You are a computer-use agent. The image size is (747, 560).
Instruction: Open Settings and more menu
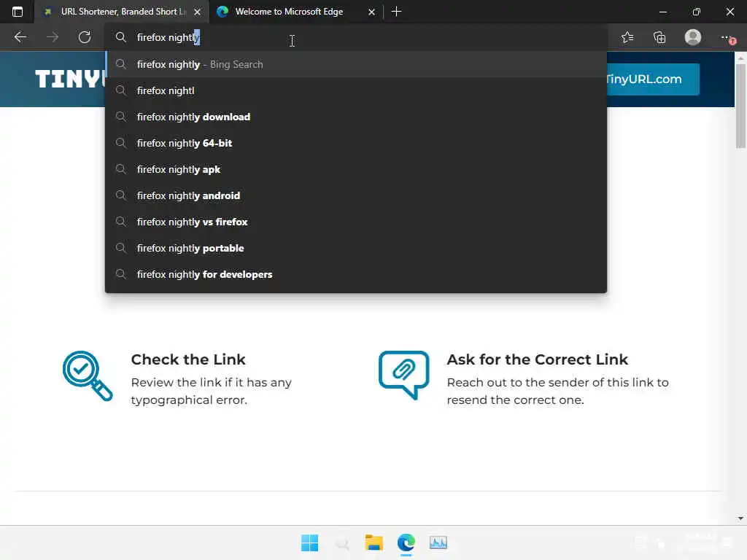click(727, 37)
